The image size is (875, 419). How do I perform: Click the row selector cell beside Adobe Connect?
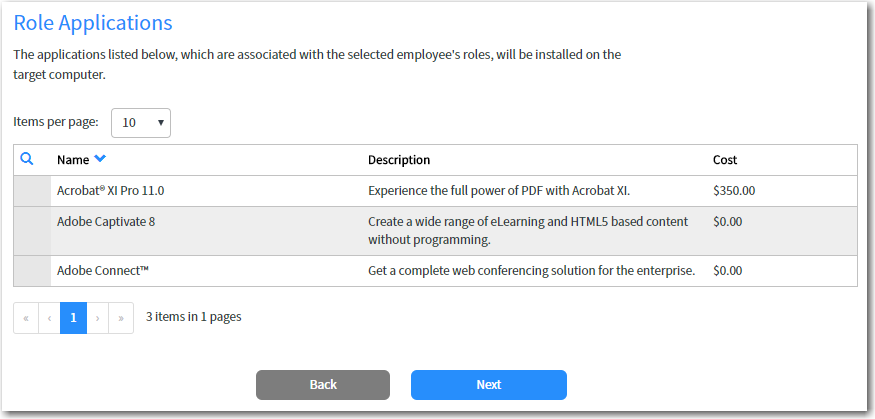pyautogui.click(x=32, y=271)
